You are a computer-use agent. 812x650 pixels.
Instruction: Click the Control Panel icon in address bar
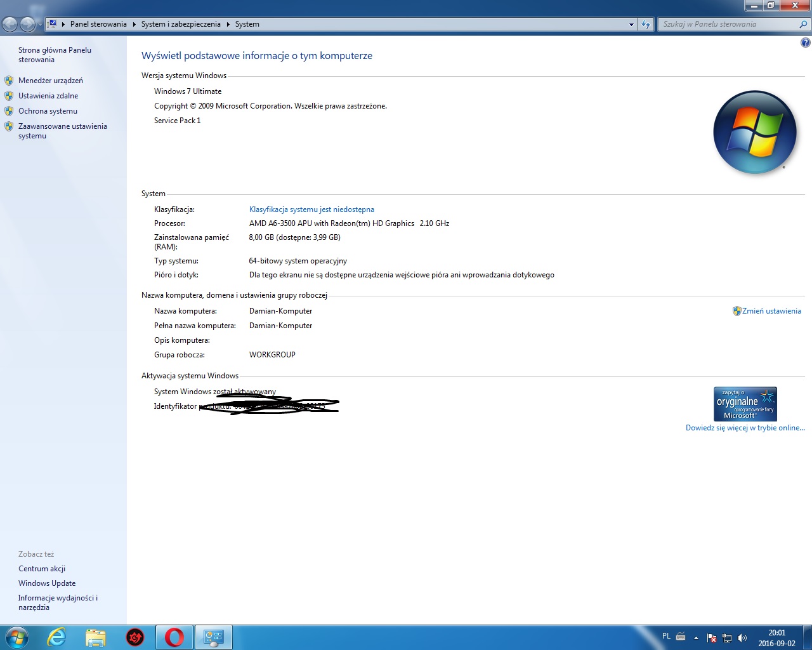(x=53, y=24)
